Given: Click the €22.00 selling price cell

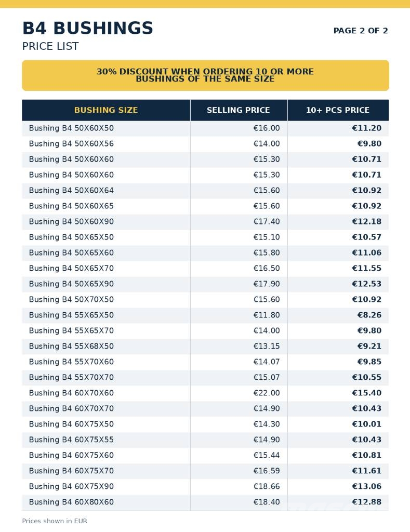Looking at the screenshot, I should (x=267, y=393).
